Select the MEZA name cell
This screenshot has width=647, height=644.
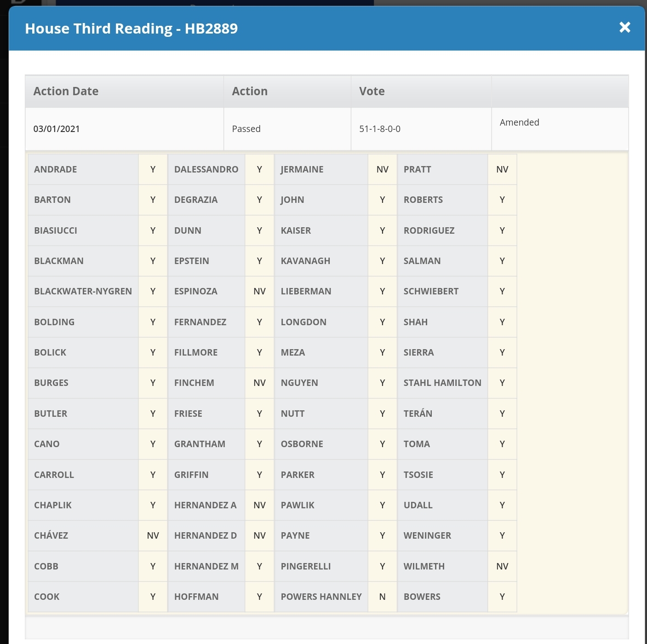321,352
